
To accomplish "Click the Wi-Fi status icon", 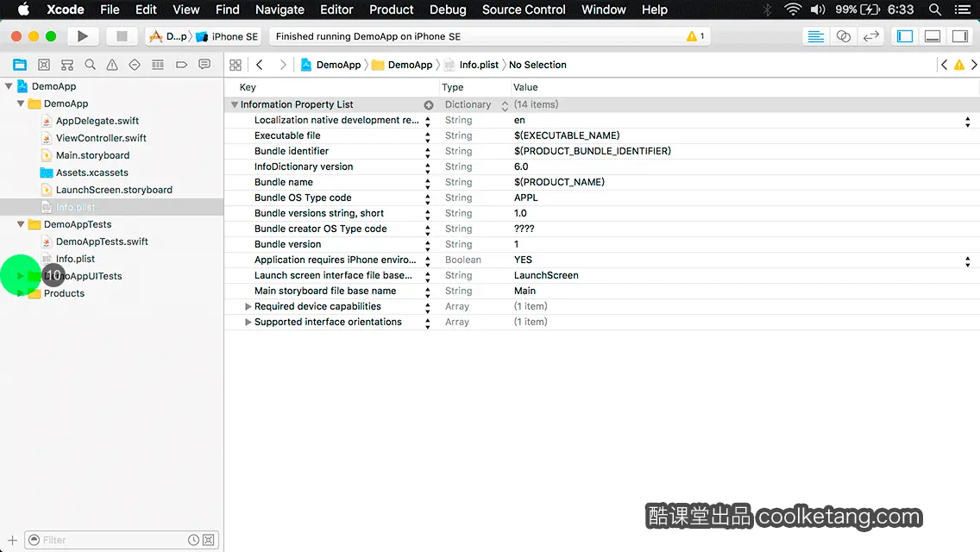I will pos(793,9).
